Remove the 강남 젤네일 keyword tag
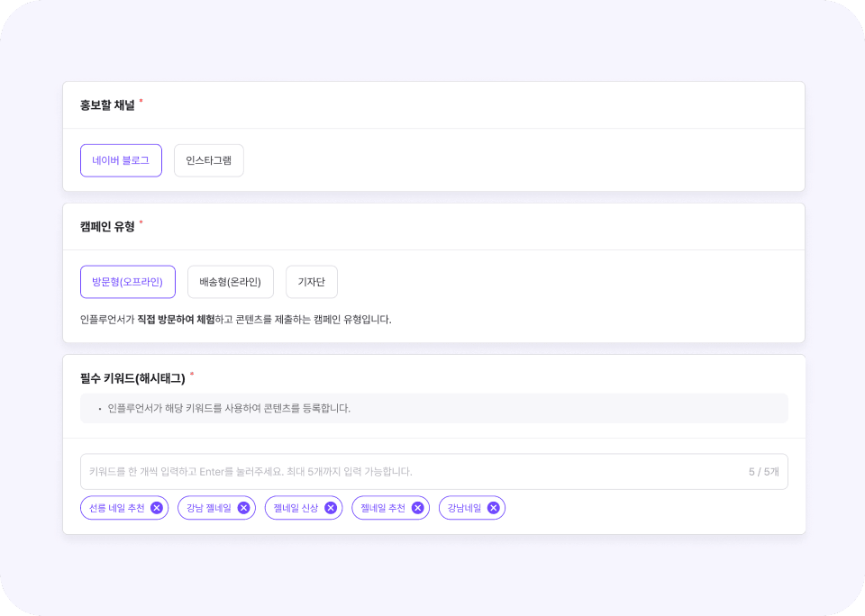The width and height of the screenshot is (865, 616). [243, 508]
